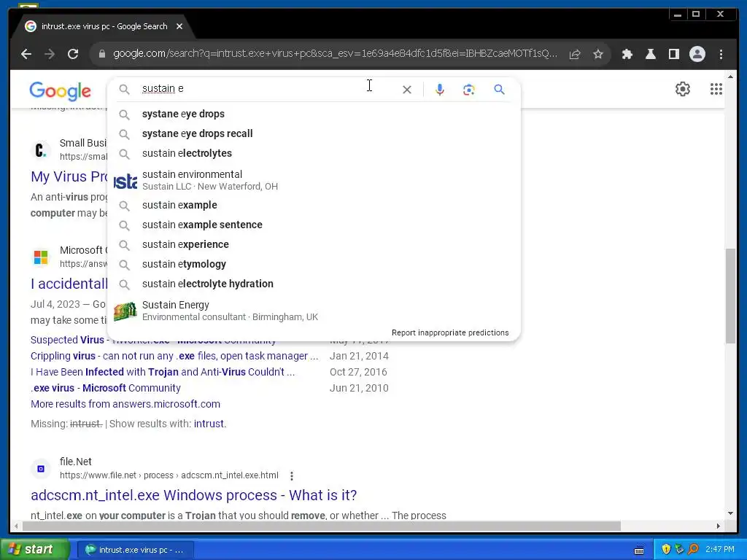Close the Google Search tab

point(179,26)
